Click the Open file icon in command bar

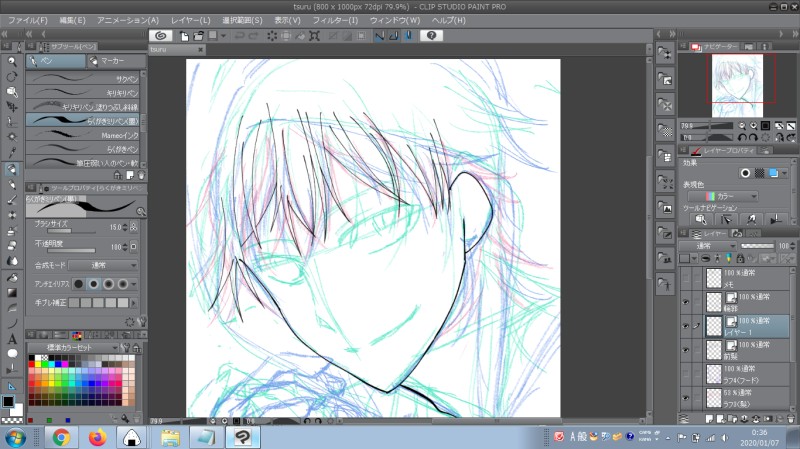[198, 36]
